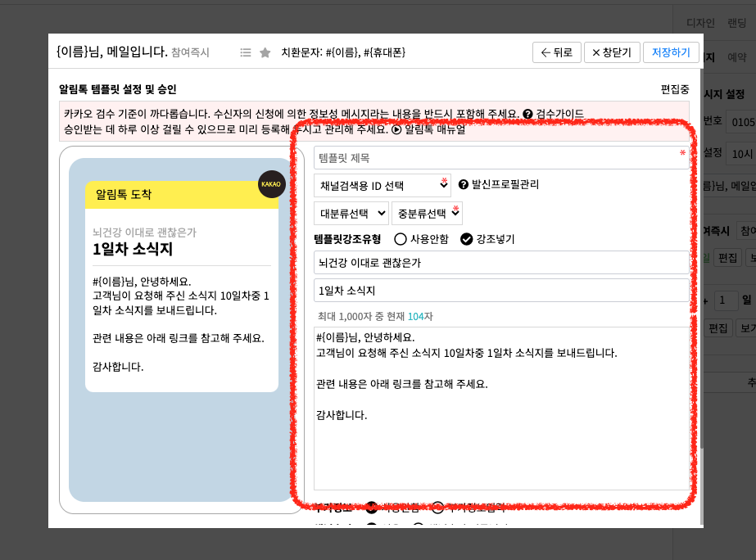Open the 채널검색용 ID 선택 dropdown
This screenshot has height=560, width=756.
click(x=383, y=185)
